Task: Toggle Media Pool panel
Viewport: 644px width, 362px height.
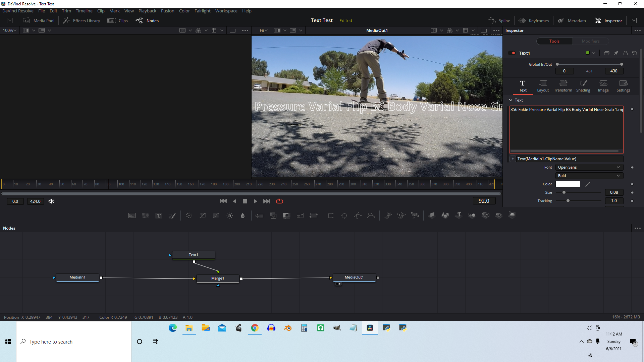Action: pos(39,20)
